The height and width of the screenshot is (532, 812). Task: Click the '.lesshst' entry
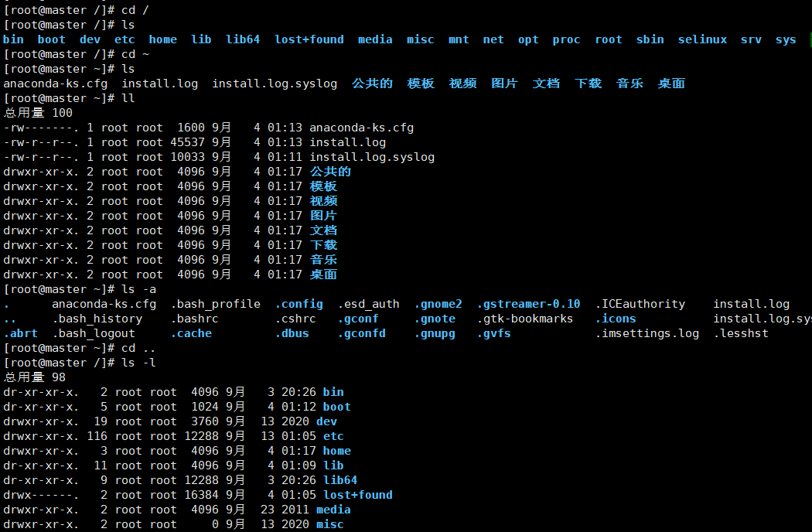coord(741,333)
